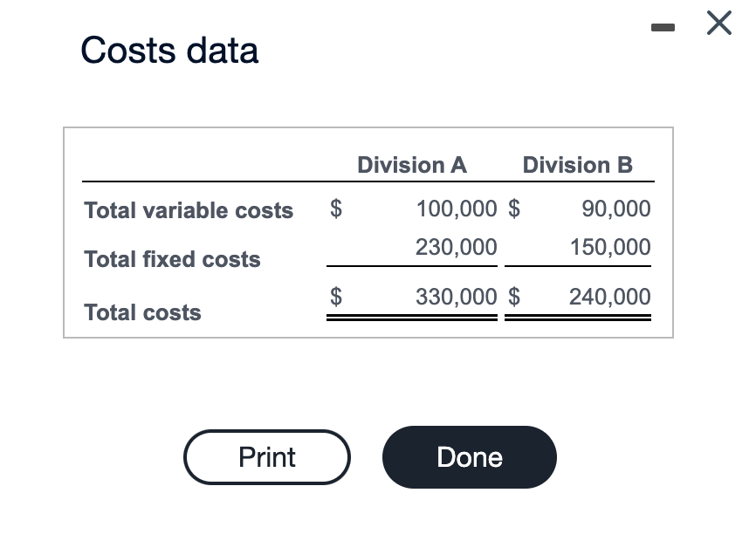This screenshot has height=534, width=756.
Task: Close the Costs data dialog
Action: [718, 24]
